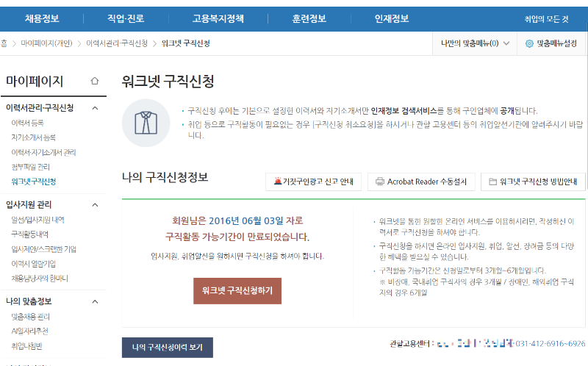The image size is (588, 366).
Task: Click the 워크넷 구직신청 breadcrumb text
Action: coord(186,43)
